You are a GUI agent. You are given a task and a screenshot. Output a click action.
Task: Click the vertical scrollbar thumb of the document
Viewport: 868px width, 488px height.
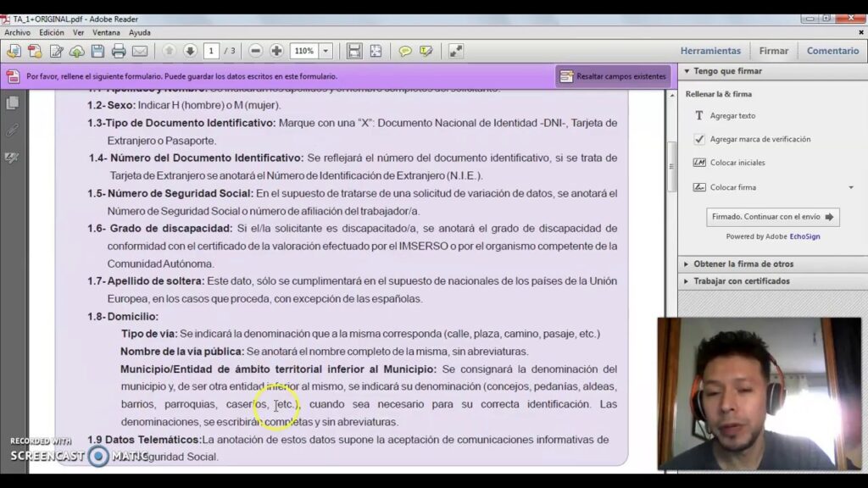[x=671, y=166]
